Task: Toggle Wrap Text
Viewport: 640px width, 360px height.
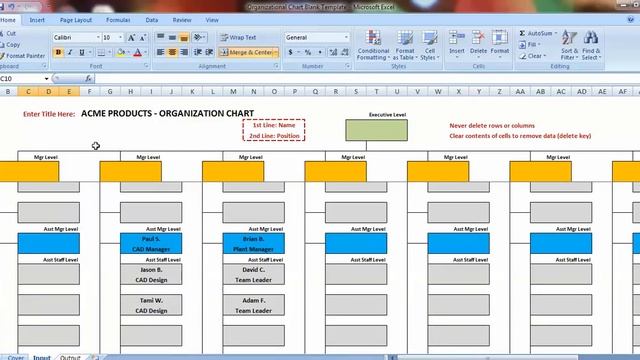Action: (x=238, y=38)
